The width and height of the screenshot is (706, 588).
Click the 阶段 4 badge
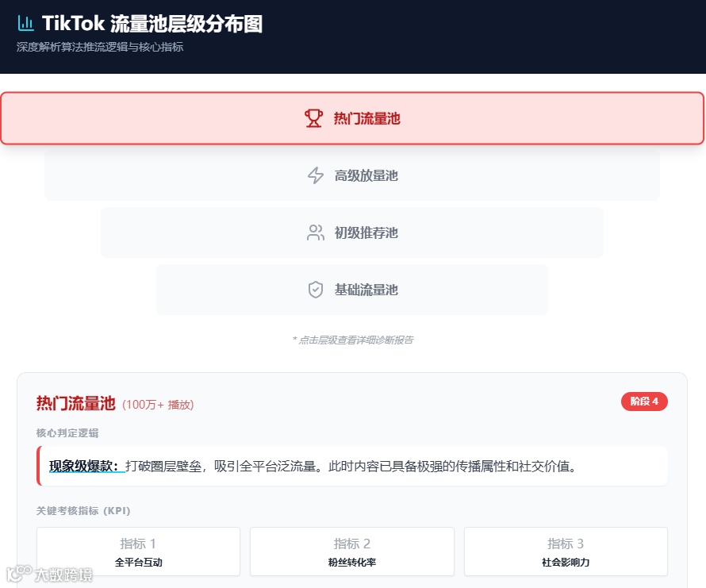click(644, 402)
